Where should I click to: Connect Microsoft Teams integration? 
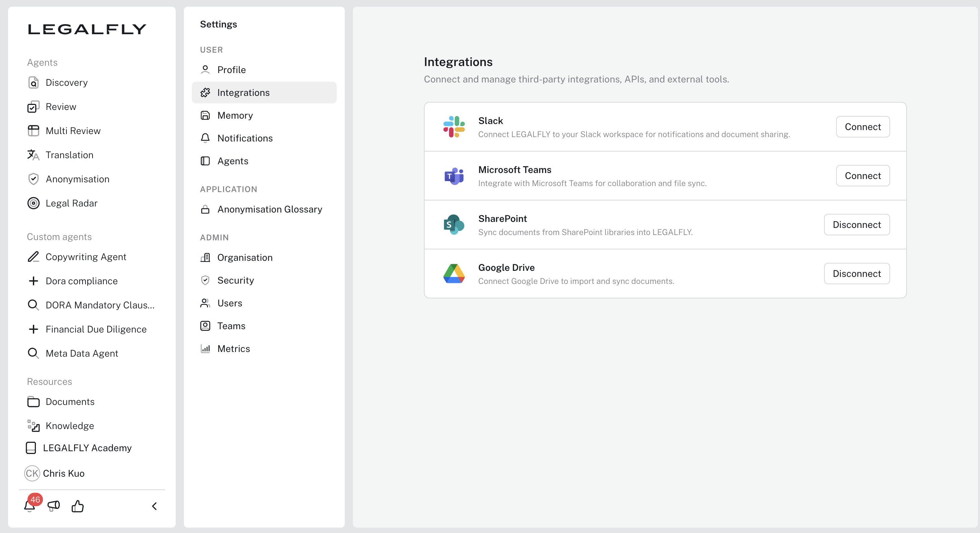pos(862,176)
